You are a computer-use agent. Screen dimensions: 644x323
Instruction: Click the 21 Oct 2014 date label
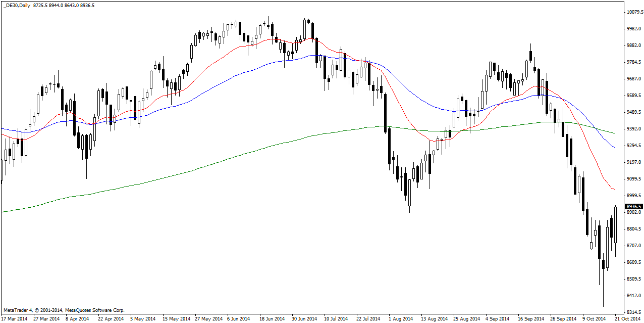pyautogui.click(x=627, y=319)
